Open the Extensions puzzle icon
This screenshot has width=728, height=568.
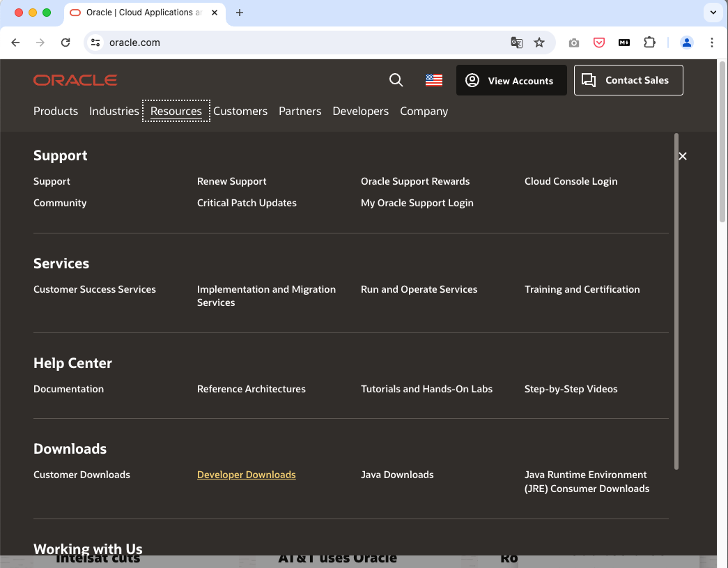pyautogui.click(x=649, y=43)
